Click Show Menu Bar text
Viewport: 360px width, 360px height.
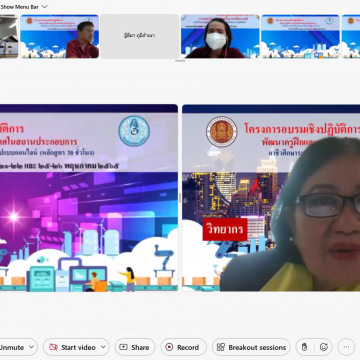click(20, 7)
